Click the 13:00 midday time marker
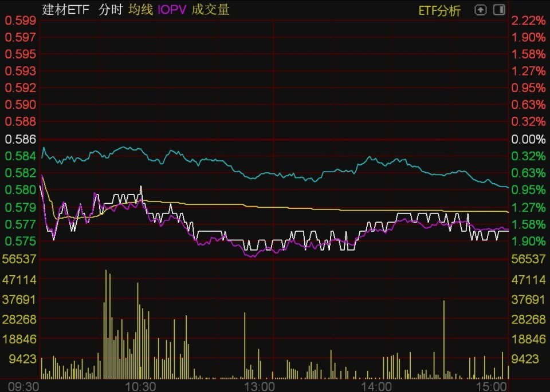The height and width of the screenshot is (392, 550). 261,385
